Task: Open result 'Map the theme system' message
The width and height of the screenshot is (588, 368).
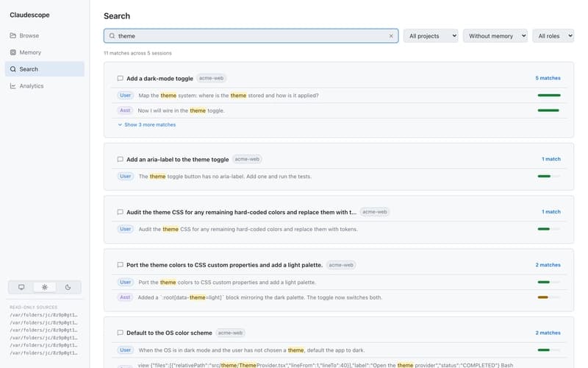Action: point(339,96)
